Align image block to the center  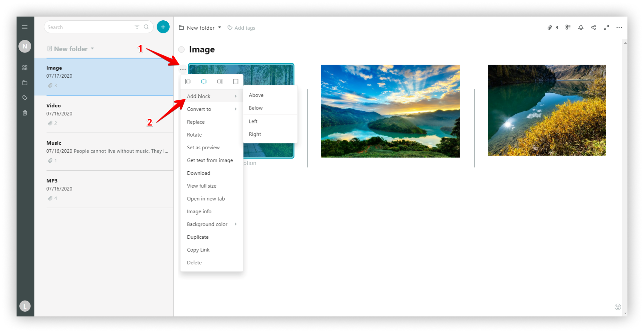(x=204, y=81)
